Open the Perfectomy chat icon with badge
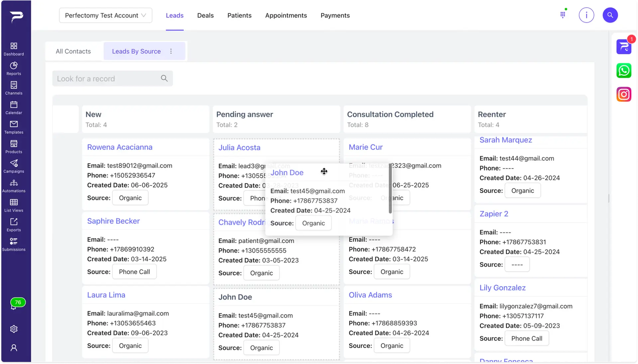 (x=624, y=46)
